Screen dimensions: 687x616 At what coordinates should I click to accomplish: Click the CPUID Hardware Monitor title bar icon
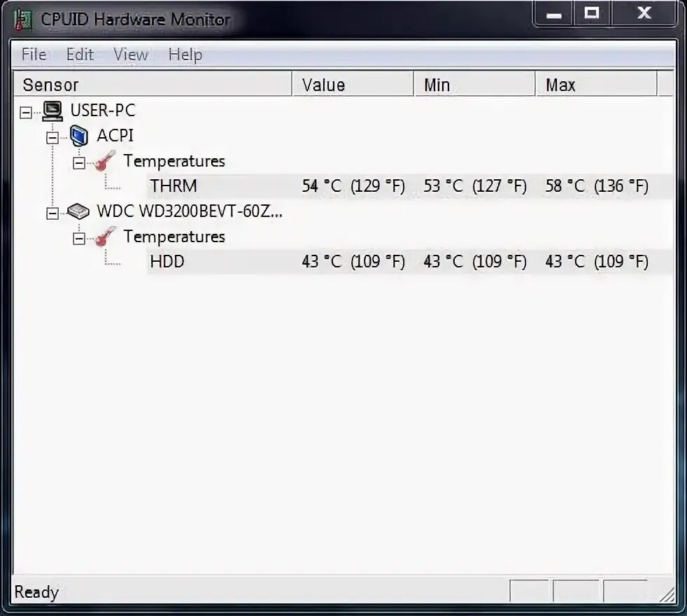pos(24,20)
